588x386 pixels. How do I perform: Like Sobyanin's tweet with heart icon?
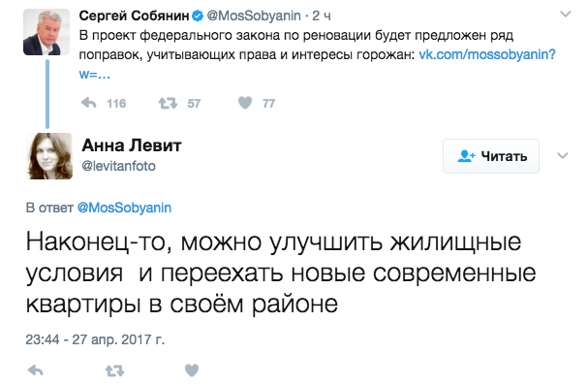click(x=245, y=103)
